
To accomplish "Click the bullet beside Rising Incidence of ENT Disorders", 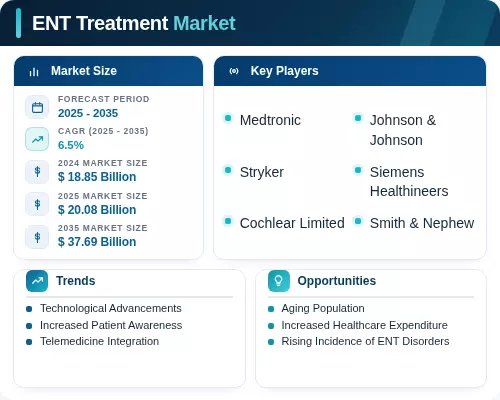I will pyautogui.click(x=271, y=342).
